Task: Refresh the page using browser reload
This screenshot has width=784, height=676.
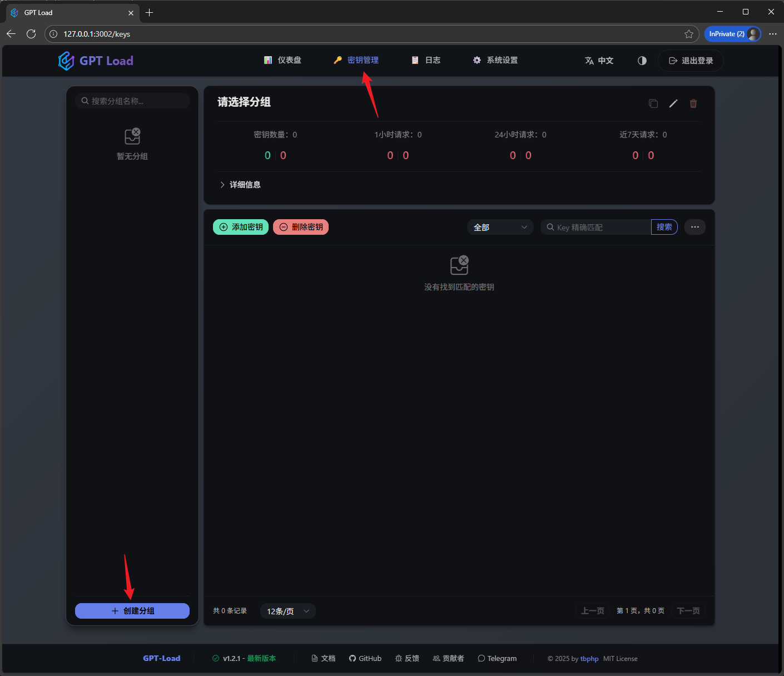Action: 31,34
